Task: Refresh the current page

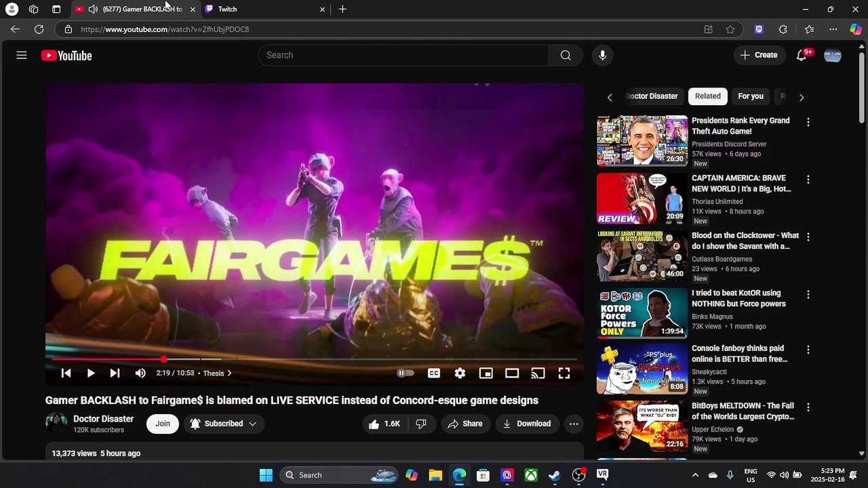Action: pyautogui.click(x=39, y=29)
